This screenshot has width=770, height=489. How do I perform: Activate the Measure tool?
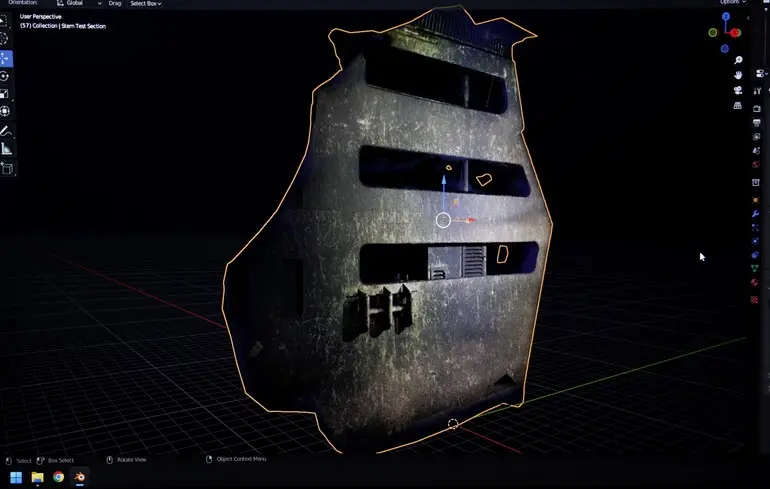[x=6, y=149]
